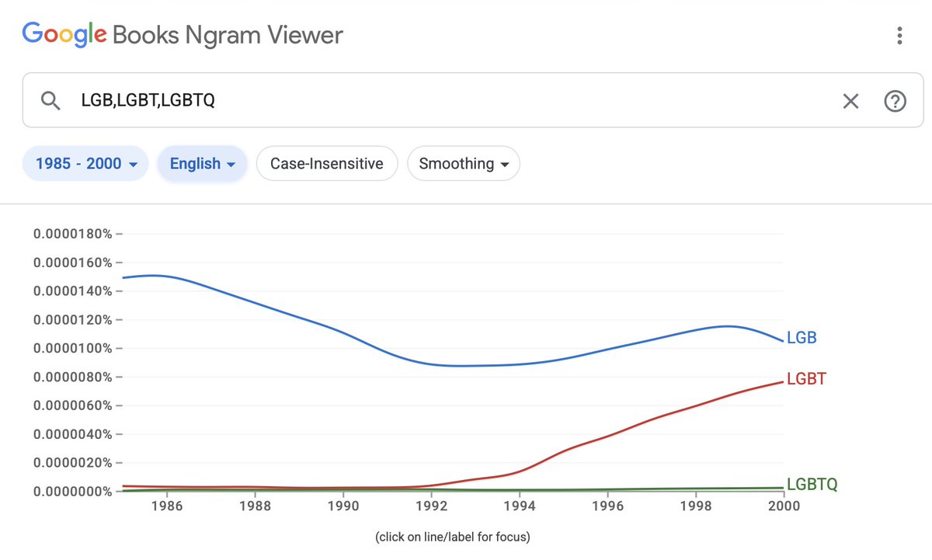Image resolution: width=932 pixels, height=560 pixels.
Task: Click the 0.0000180% y-axis label
Action: click(x=73, y=234)
